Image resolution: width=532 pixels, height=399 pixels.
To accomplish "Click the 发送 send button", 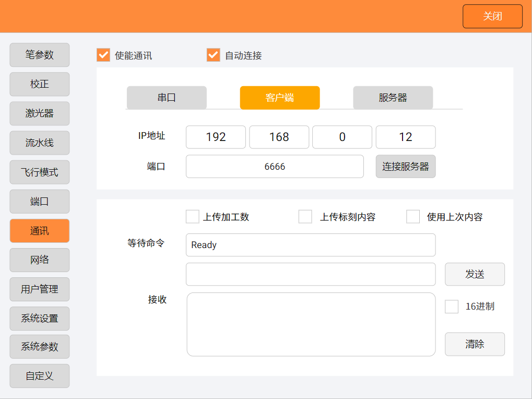I will click(x=474, y=274).
